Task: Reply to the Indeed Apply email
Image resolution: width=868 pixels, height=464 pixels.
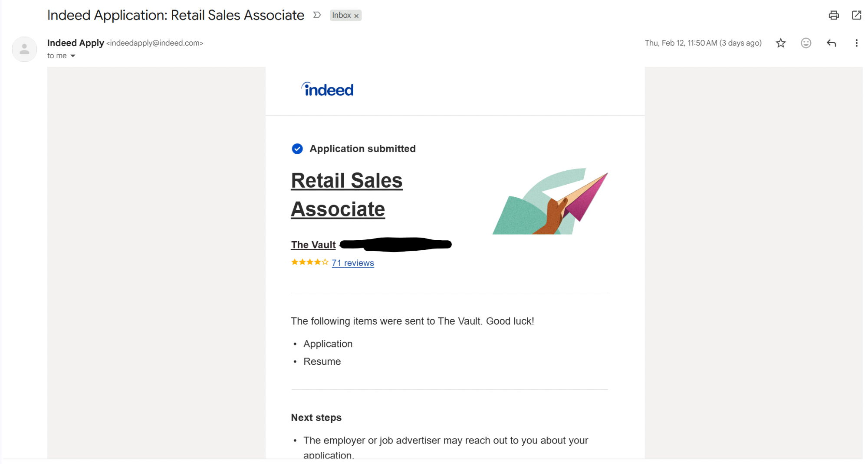Action: point(831,43)
